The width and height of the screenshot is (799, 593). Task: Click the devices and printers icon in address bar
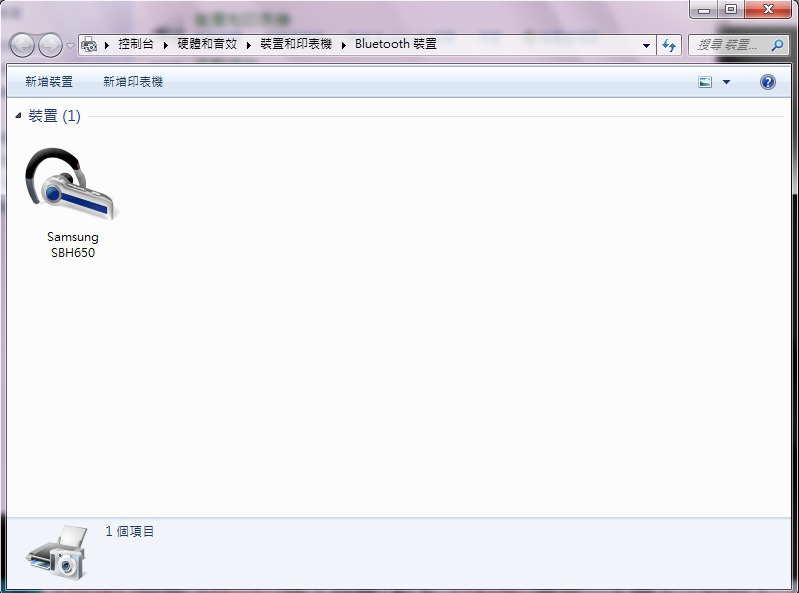[89, 44]
